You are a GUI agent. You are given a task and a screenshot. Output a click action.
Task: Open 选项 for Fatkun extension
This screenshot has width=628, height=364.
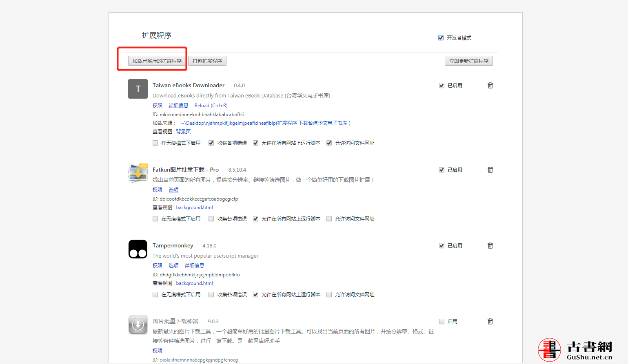[x=173, y=190]
